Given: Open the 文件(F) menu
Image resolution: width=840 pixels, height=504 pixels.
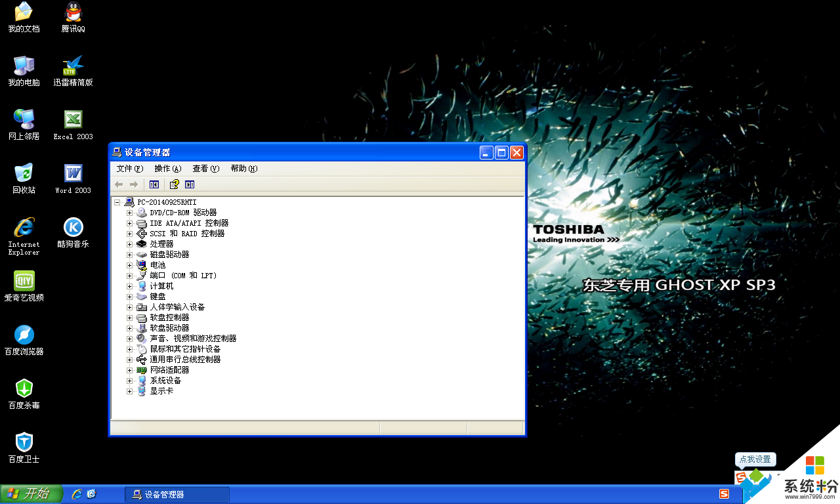Looking at the screenshot, I should (x=129, y=169).
